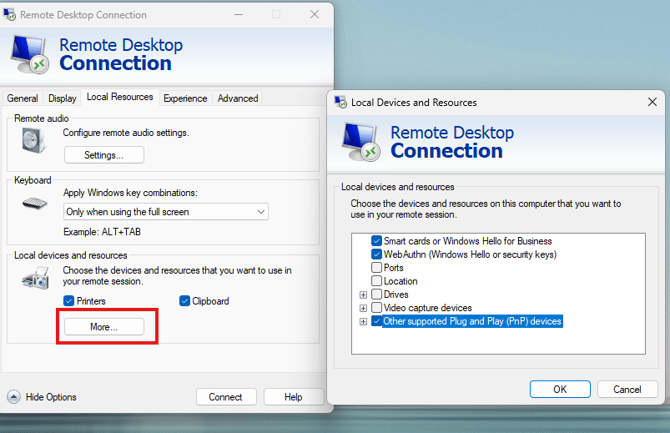The image size is (670, 433).
Task: Uncheck WebAuthn (Windows Hello or security keys)
Action: [x=376, y=254]
